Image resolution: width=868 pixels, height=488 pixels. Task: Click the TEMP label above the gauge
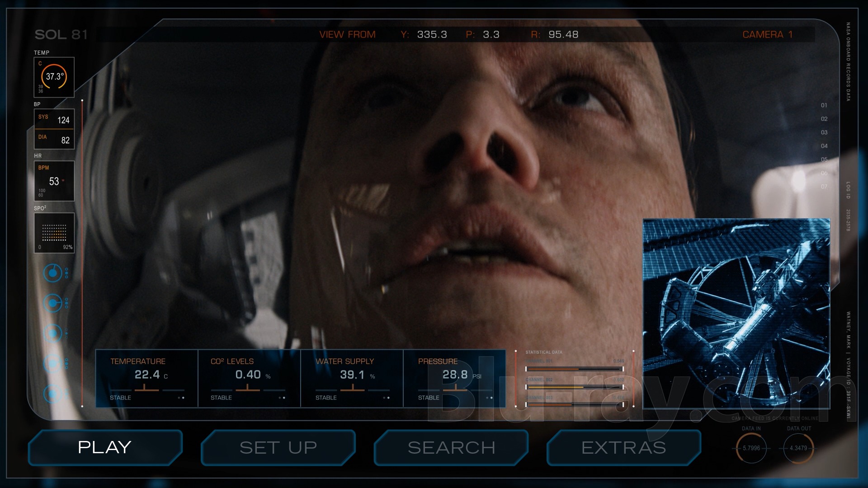pos(42,52)
